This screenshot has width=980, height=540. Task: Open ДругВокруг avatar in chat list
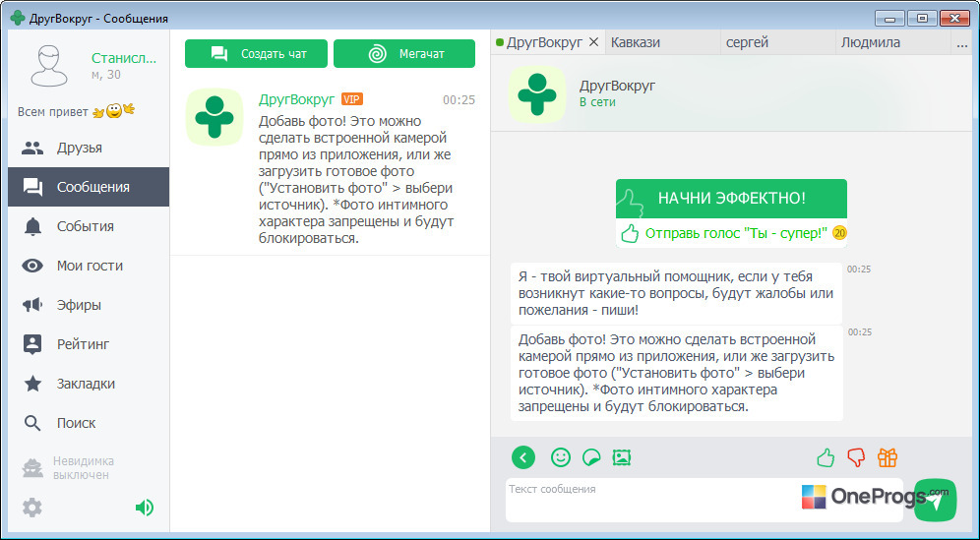214,117
